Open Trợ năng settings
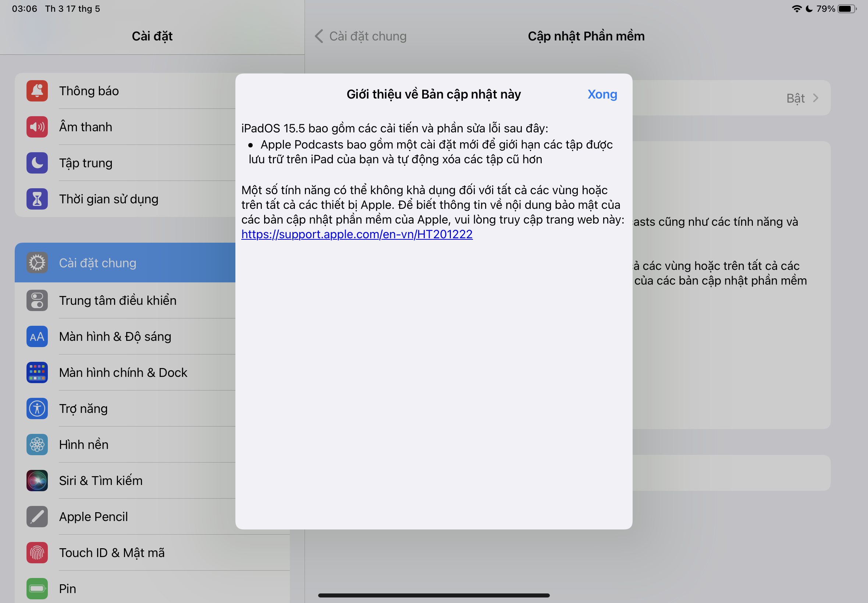This screenshot has width=868, height=603. tap(125, 408)
